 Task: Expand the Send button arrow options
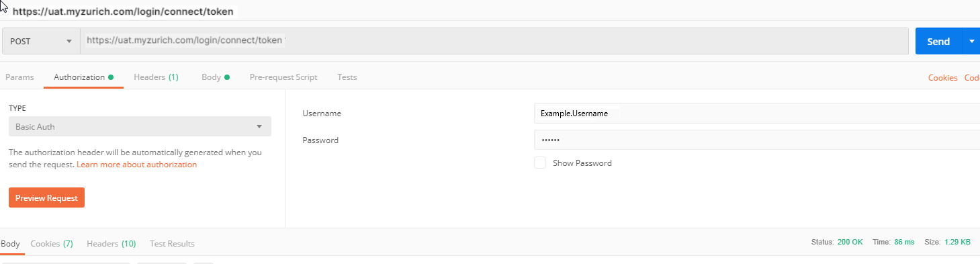tap(971, 41)
